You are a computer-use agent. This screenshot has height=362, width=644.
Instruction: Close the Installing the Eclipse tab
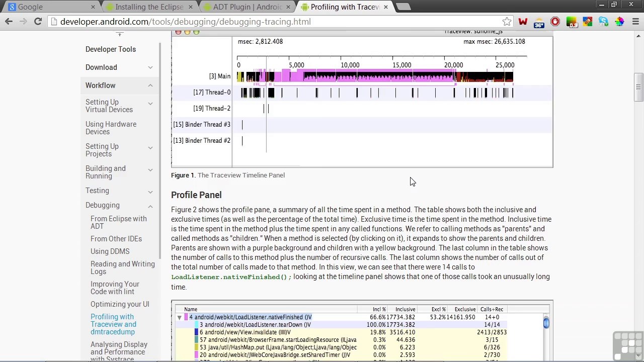coord(191,7)
